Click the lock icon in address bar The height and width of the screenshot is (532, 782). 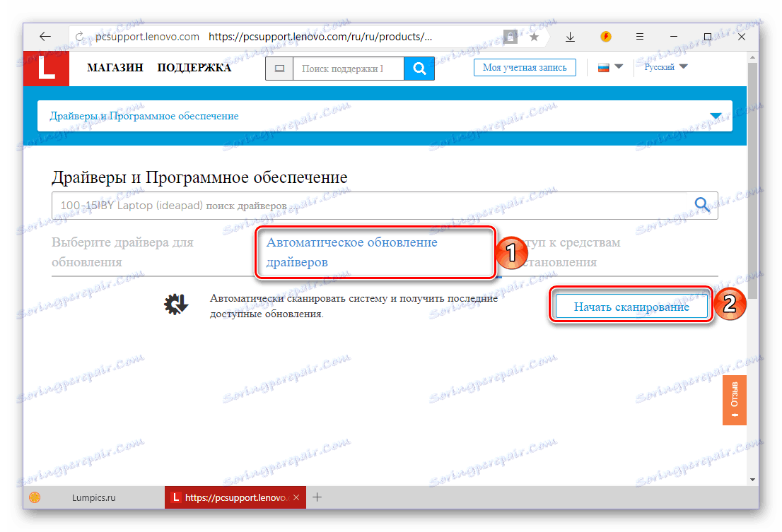[510, 36]
